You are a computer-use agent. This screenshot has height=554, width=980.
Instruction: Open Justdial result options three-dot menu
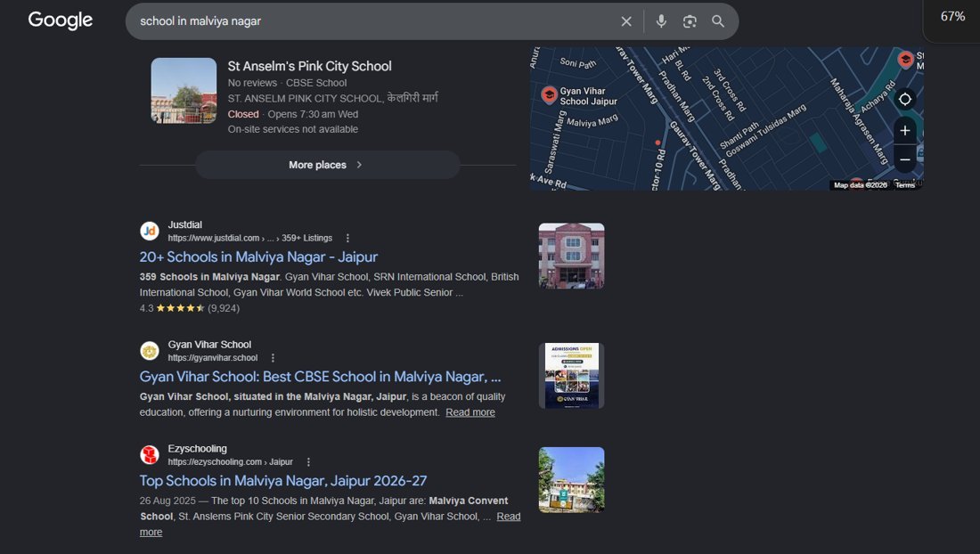tap(347, 238)
